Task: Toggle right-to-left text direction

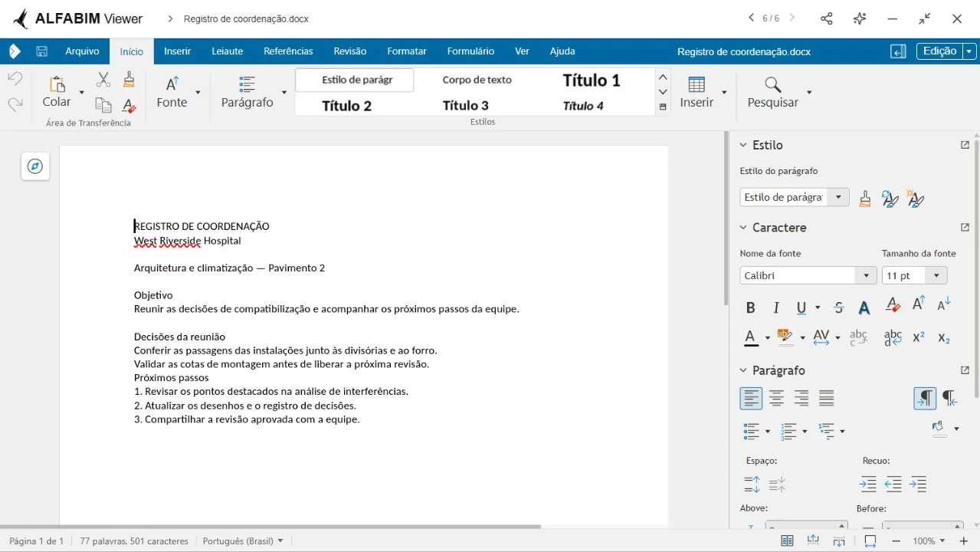Action: click(x=949, y=398)
